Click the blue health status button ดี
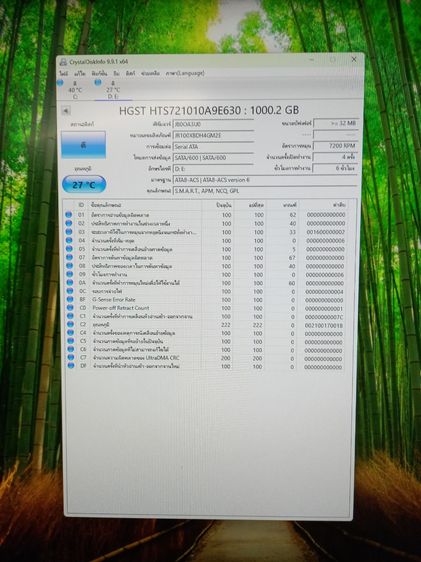The image size is (421, 562). [83, 145]
